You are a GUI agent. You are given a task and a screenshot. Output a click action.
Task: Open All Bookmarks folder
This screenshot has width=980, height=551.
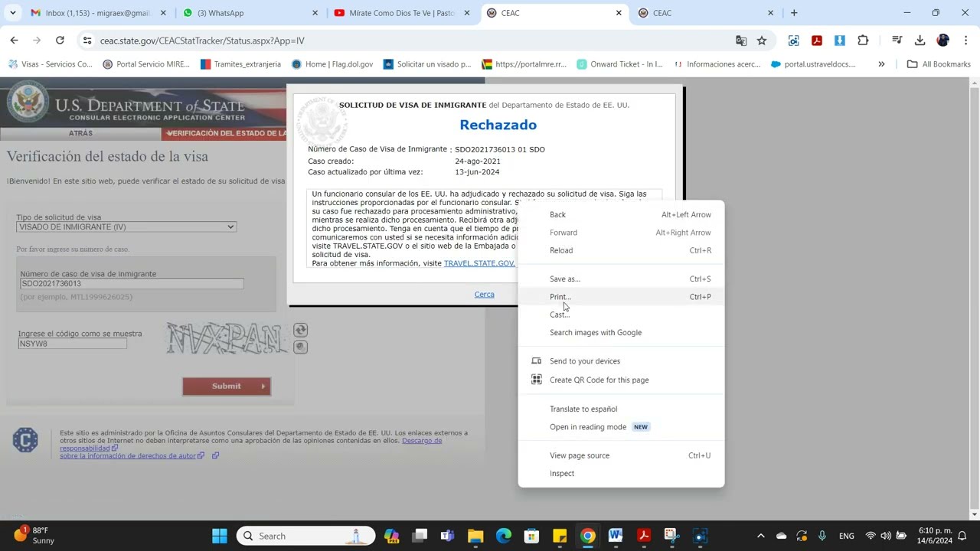click(x=939, y=64)
